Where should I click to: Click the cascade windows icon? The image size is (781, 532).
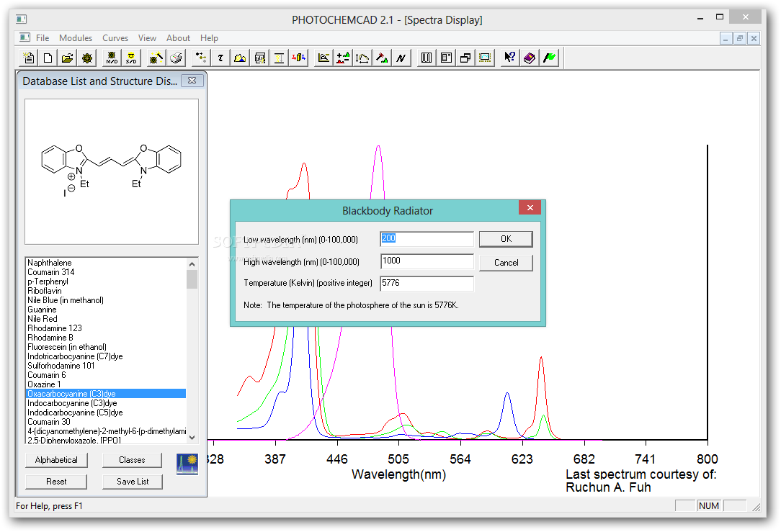pos(465,58)
